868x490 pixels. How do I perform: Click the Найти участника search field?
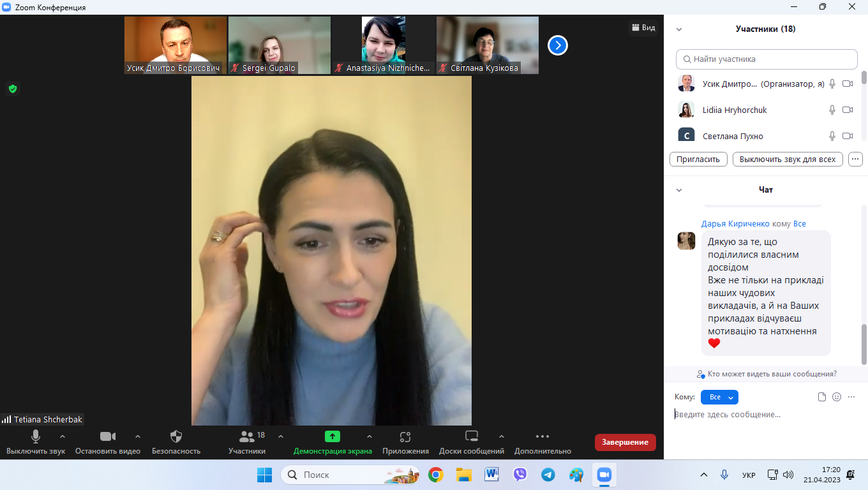click(x=767, y=59)
